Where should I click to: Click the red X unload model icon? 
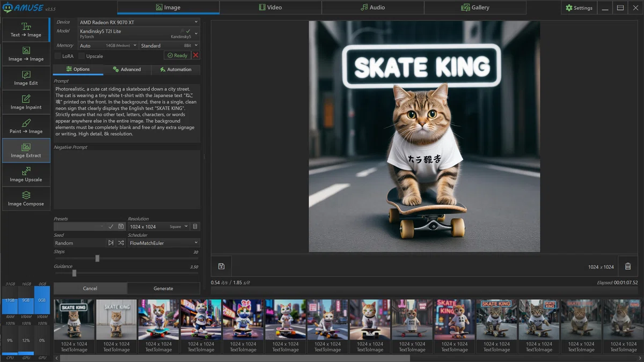click(x=195, y=55)
